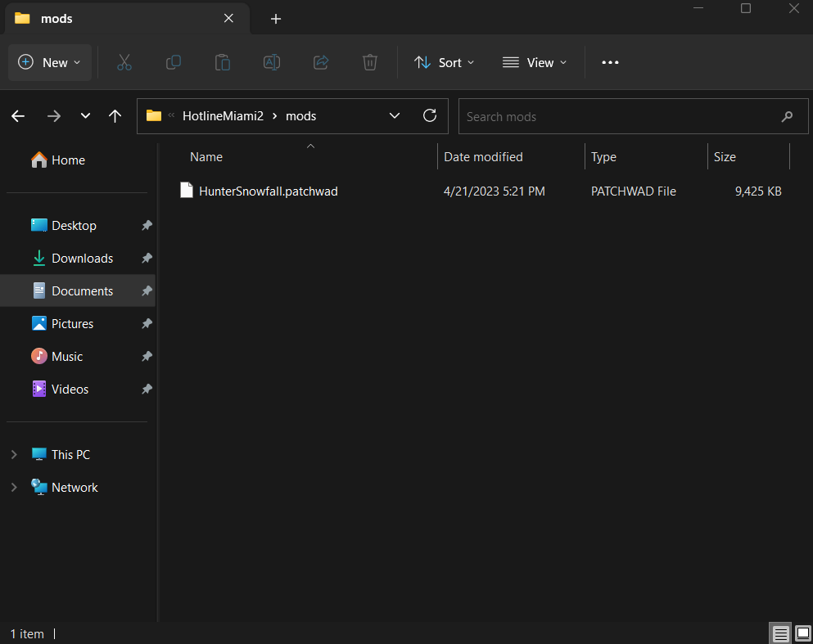Click the Cut scissors icon
This screenshot has width=813, height=644.
[x=124, y=62]
